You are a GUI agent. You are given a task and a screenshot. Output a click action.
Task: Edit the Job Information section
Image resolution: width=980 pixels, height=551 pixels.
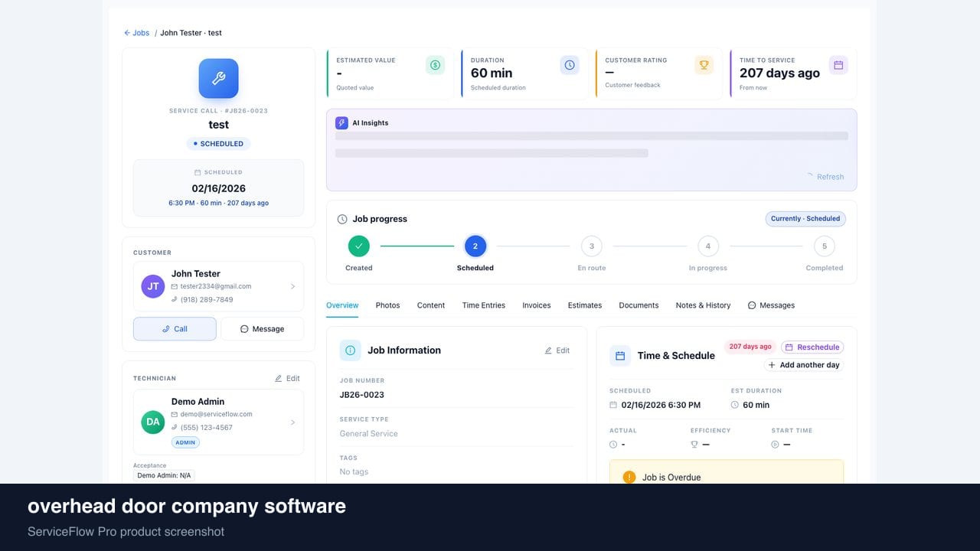pyautogui.click(x=557, y=350)
